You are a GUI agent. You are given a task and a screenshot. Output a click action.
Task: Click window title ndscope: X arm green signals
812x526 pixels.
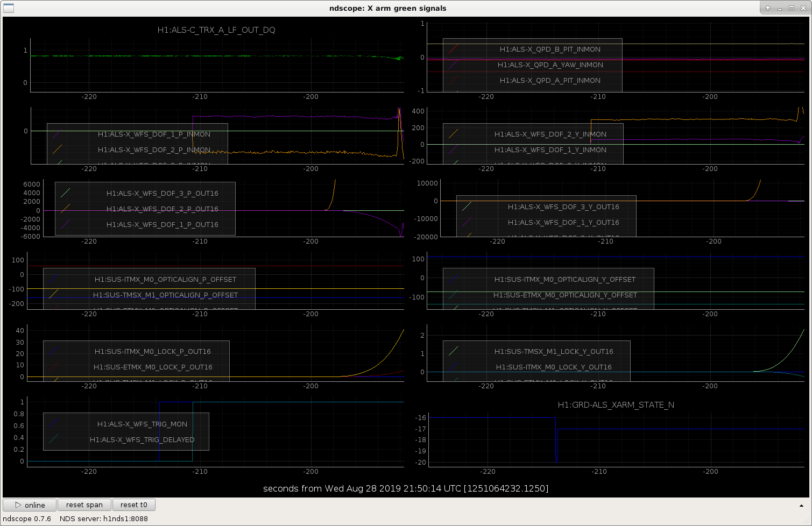388,8
